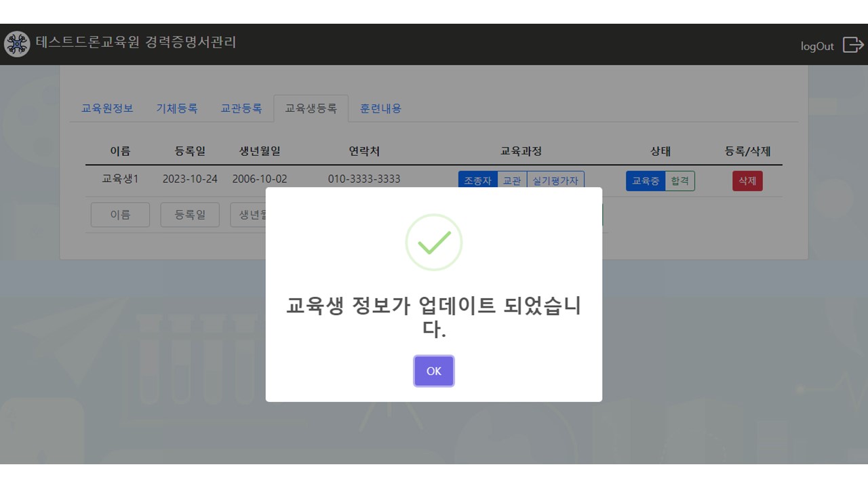The image size is (868, 488).
Task: Click the logout arrow icon
Action: point(853,45)
